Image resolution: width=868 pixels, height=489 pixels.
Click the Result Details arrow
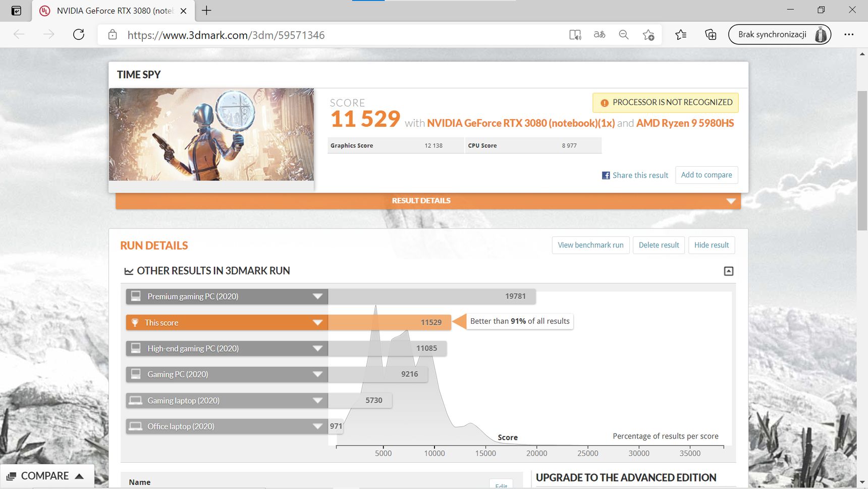[x=730, y=201]
